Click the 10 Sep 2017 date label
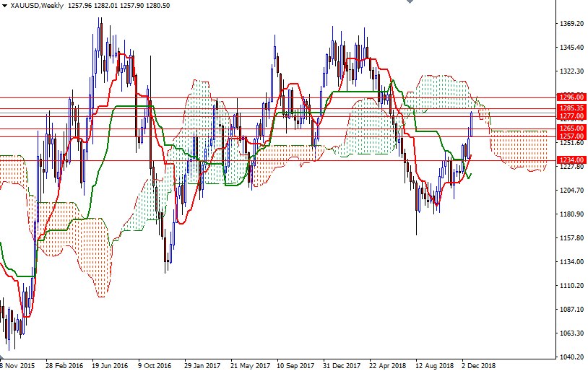 pos(295,365)
